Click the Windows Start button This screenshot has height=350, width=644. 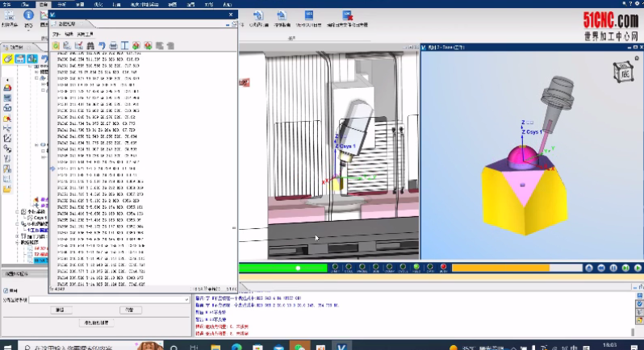tap(8, 344)
